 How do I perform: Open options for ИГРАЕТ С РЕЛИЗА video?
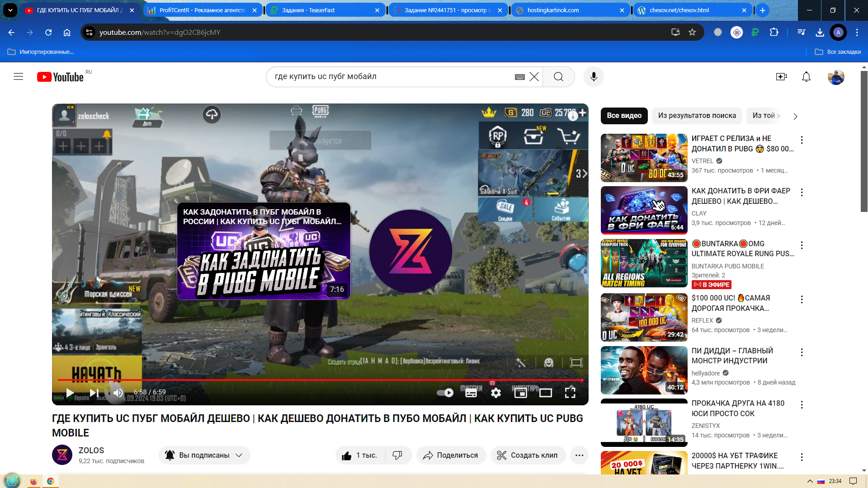[802, 140]
